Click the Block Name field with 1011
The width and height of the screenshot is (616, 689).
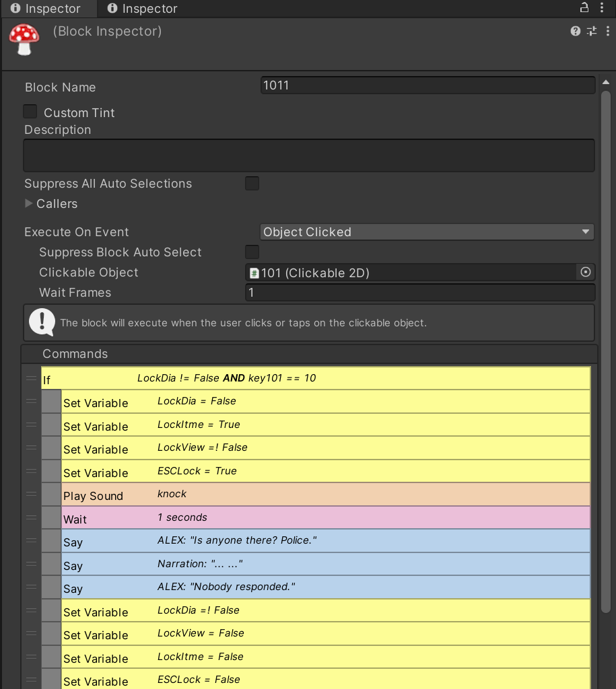point(427,85)
